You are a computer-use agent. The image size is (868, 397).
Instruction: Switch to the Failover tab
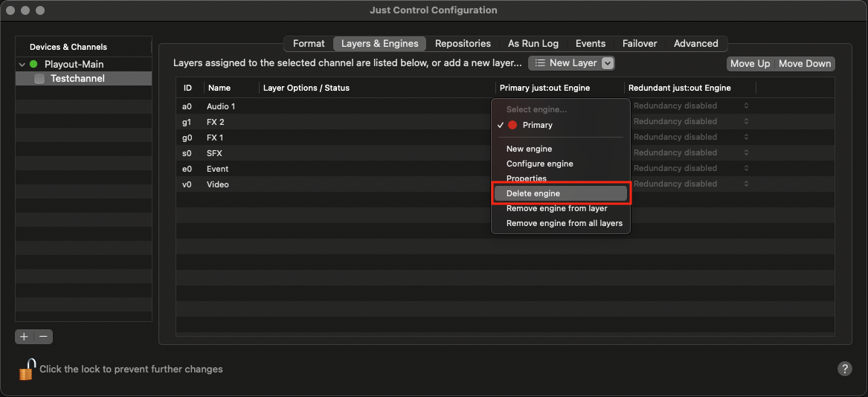[x=640, y=44]
